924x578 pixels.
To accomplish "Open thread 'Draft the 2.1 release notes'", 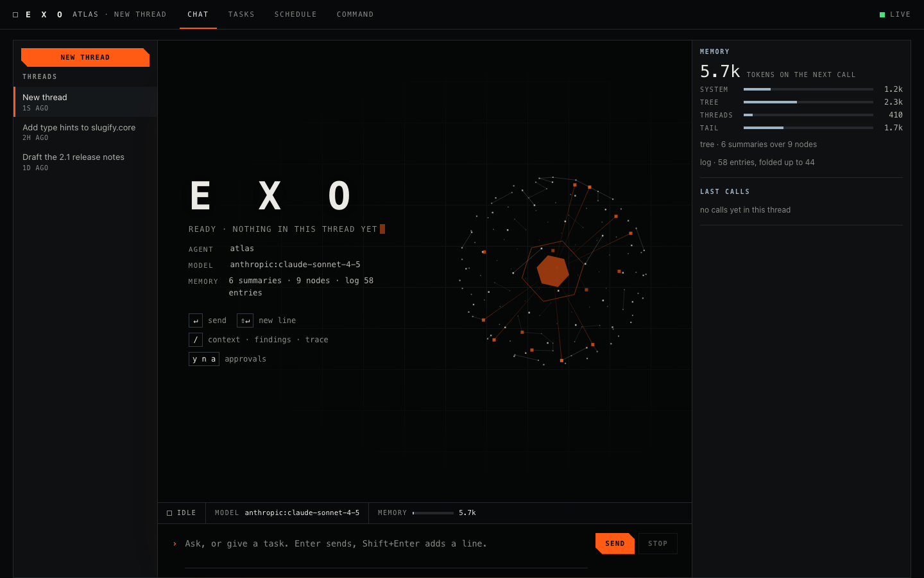I will [85, 162].
